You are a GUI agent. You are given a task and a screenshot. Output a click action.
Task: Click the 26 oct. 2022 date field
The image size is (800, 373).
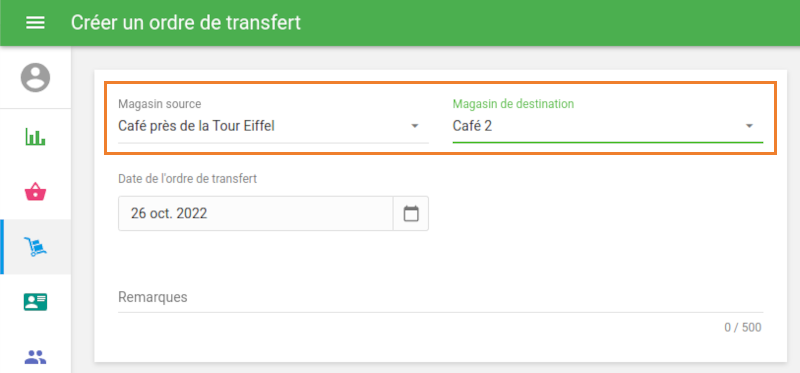[256, 213]
